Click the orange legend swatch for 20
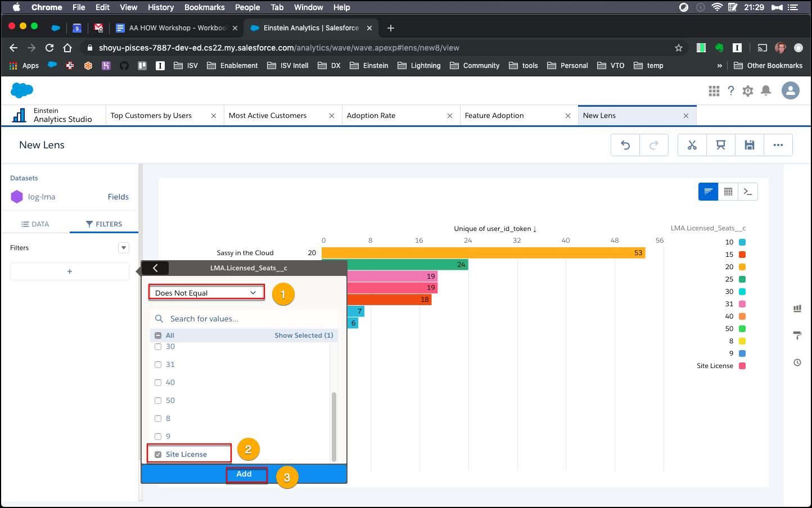This screenshot has height=508, width=812. tap(742, 267)
